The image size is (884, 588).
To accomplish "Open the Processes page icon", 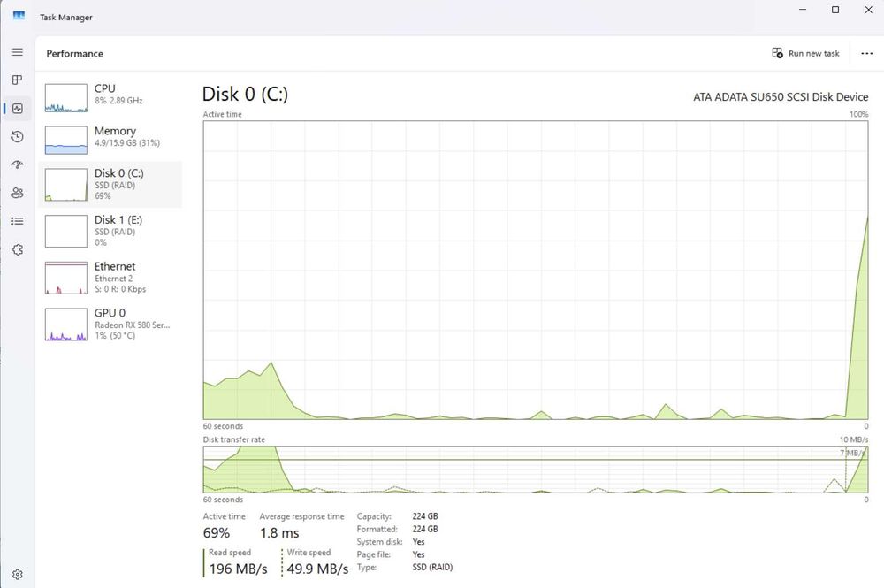I will pos(18,80).
